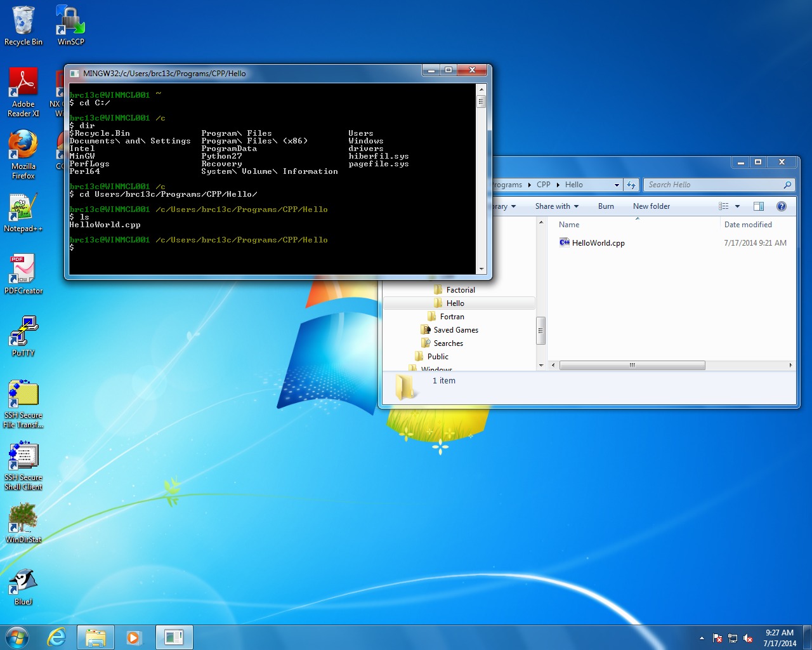Show hidden tray icons via the arrow
Screen dimensions: 812x650
click(702, 638)
